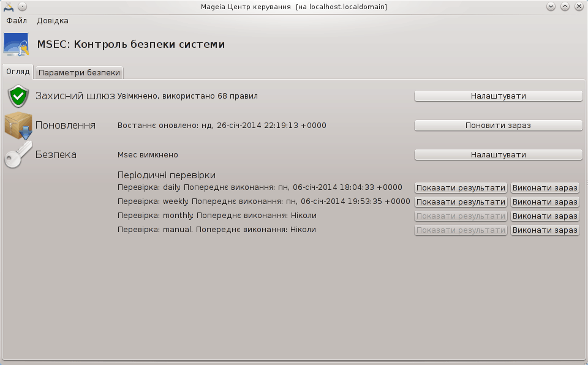
Task: Minimize the window with down-chevron button
Action: [x=551, y=7]
